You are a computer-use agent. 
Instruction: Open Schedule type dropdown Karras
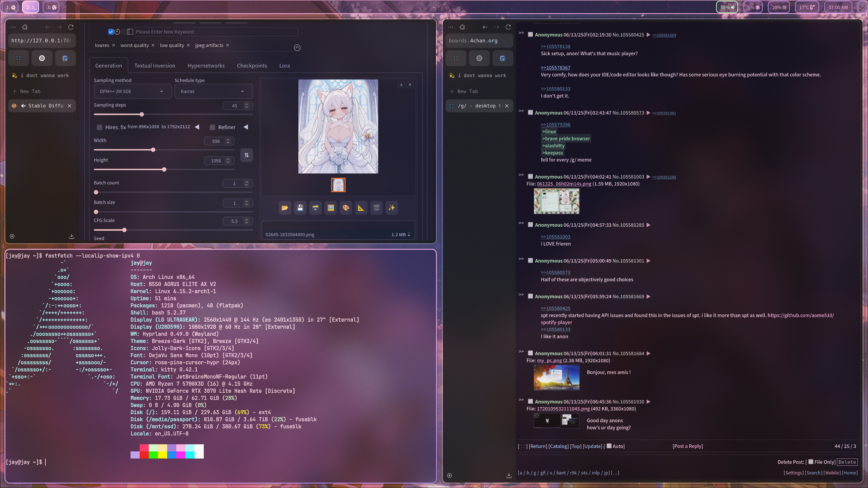tap(214, 91)
